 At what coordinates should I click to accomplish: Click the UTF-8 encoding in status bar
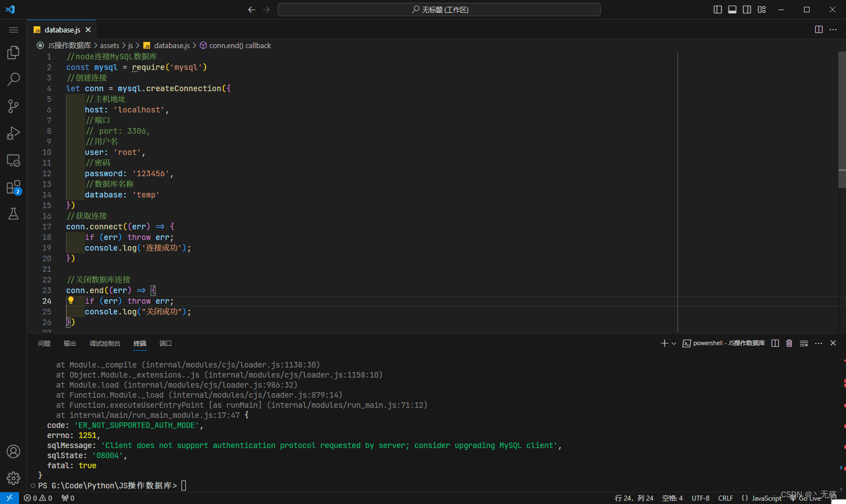pos(700,498)
